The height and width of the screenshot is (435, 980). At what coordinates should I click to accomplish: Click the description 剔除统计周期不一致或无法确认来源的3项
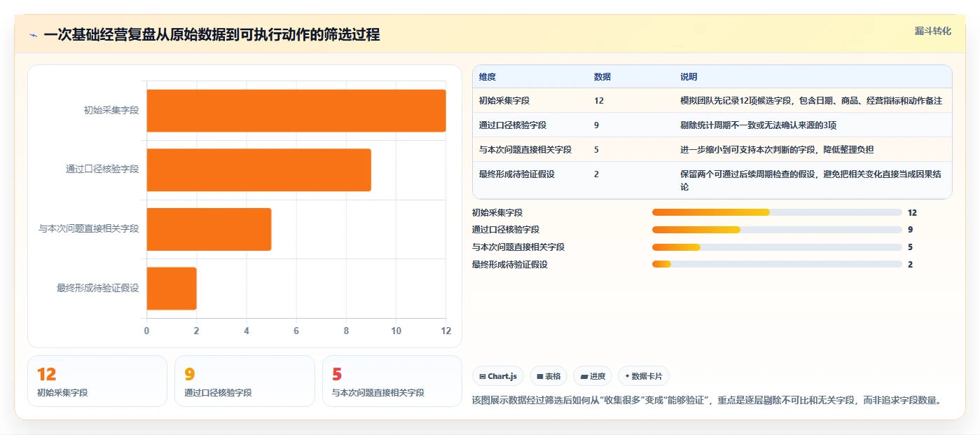(759, 125)
